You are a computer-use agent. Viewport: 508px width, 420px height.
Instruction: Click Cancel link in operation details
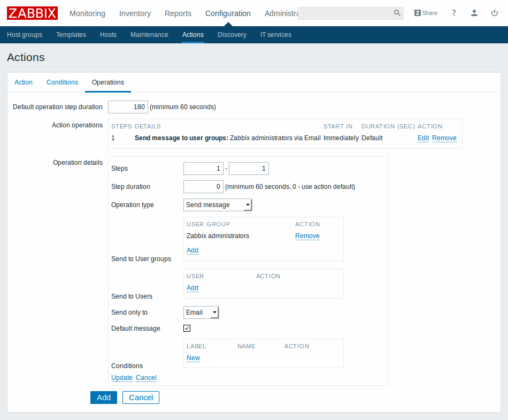pyautogui.click(x=146, y=378)
